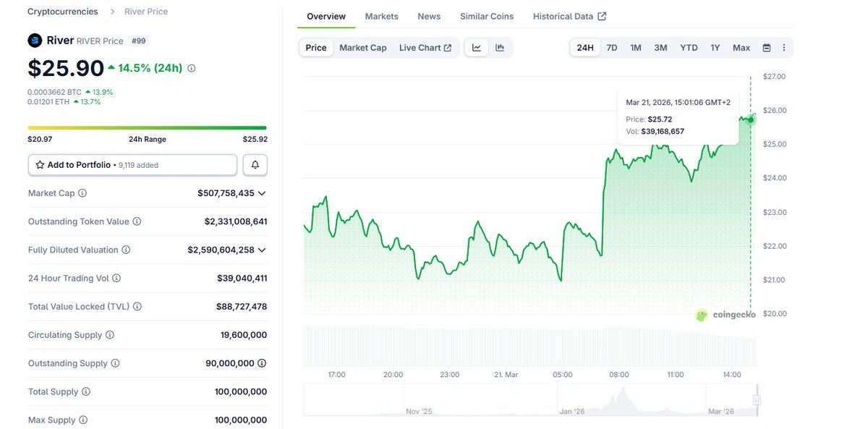Click the $25.92 range high value
The height and width of the screenshot is (429, 868).
(x=255, y=139)
